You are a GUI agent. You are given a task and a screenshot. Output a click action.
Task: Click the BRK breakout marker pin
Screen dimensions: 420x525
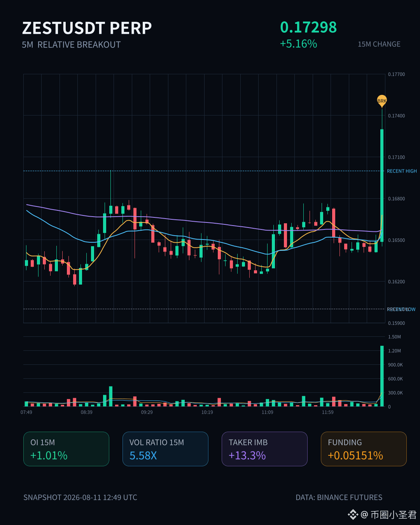pos(382,101)
